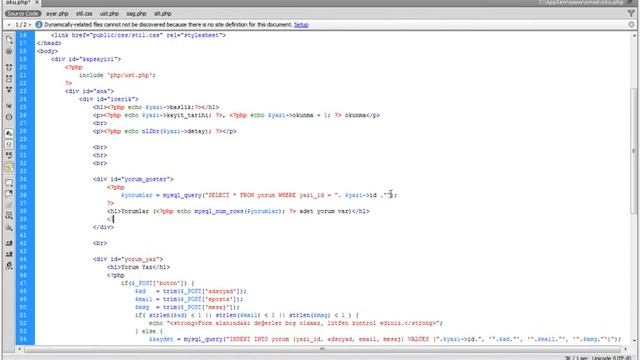Viewport: 640px width, 360px height.
Task: Click the Apply Comment icon
Action: (9, 183)
